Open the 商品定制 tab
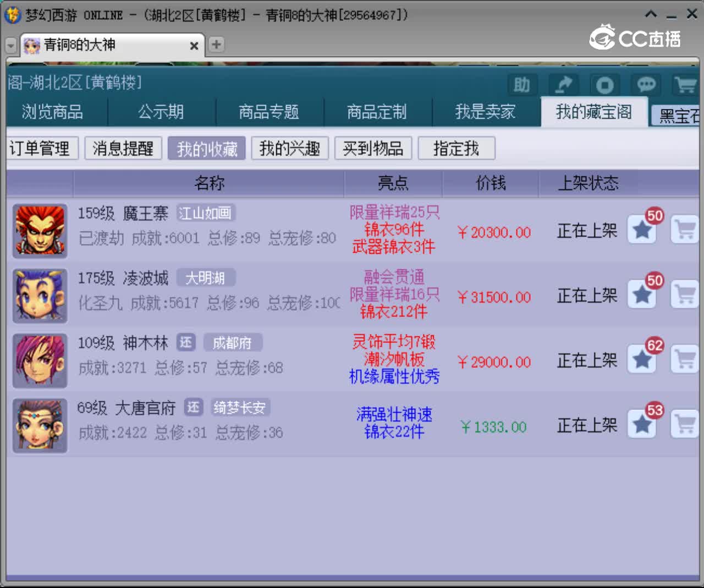Image resolution: width=704 pixels, height=588 pixels. [x=377, y=112]
